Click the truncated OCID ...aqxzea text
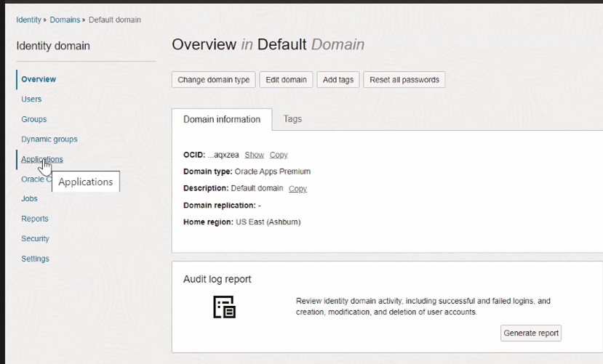This screenshot has height=364, width=603. (x=223, y=155)
